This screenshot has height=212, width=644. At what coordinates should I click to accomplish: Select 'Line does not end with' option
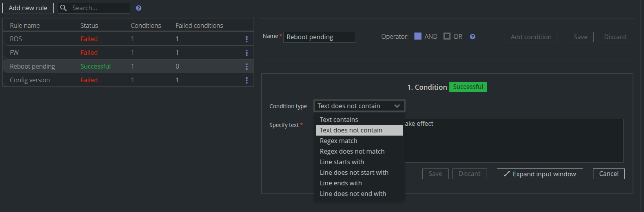pos(353,194)
